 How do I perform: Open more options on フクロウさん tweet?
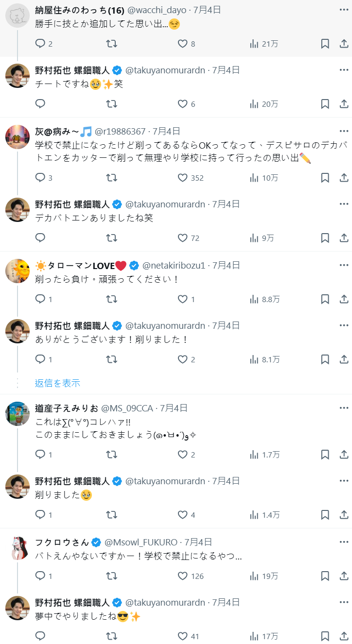point(344,542)
